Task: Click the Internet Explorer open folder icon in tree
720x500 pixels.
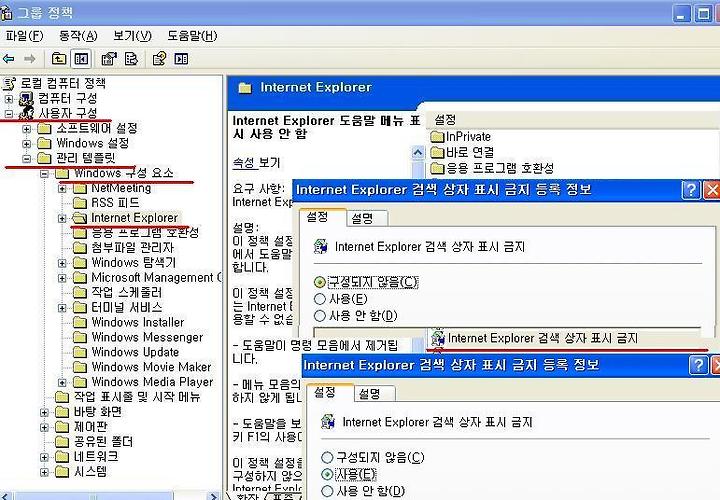Action: (x=80, y=218)
